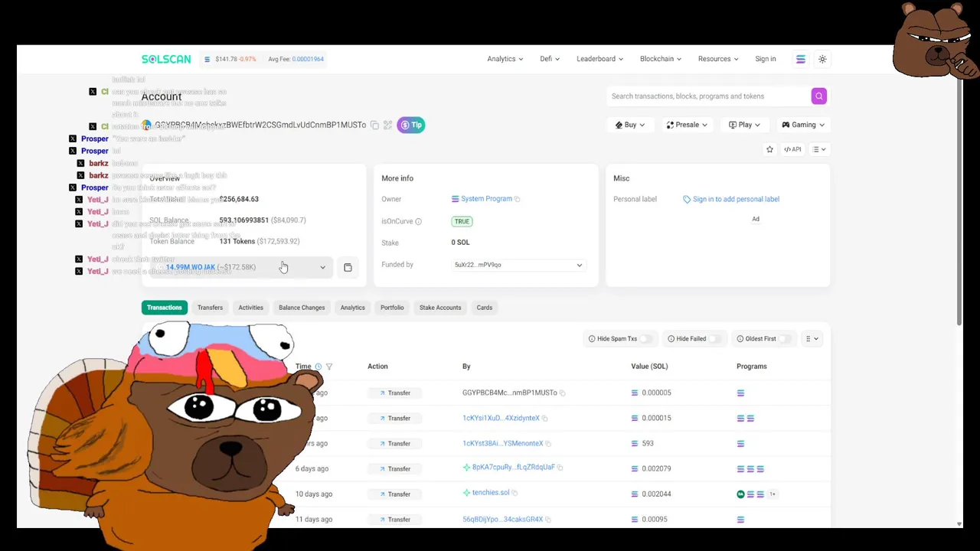Switch theme with the sun icon
980x551 pixels.
822,59
